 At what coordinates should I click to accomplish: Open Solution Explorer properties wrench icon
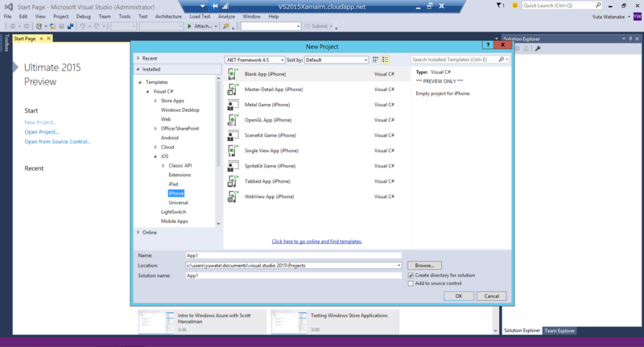[x=538, y=48]
